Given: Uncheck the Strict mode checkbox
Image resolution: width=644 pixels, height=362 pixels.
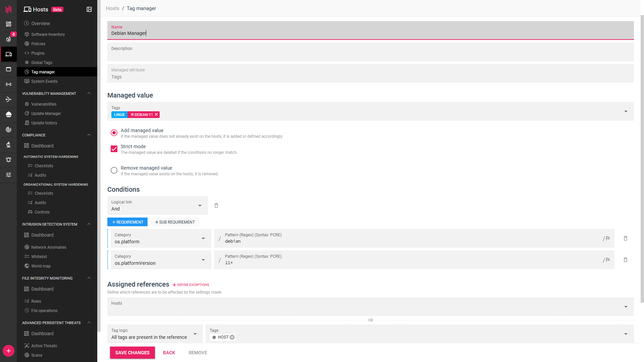Looking at the screenshot, I should coord(114,149).
